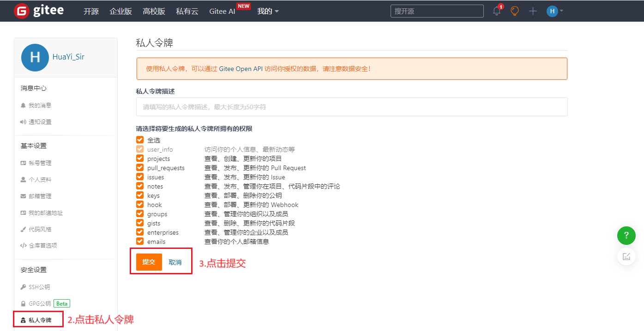
Task: Focus the 私人令牌描述 description input
Action: pos(352,106)
